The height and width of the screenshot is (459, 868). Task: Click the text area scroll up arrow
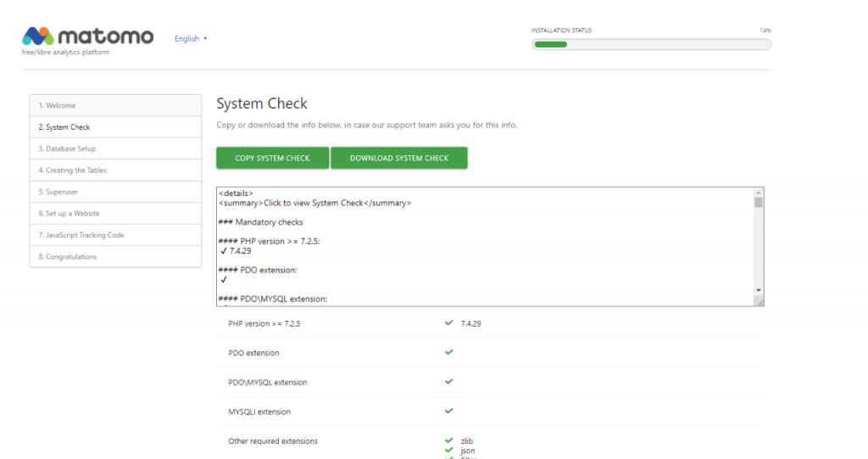click(x=759, y=193)
